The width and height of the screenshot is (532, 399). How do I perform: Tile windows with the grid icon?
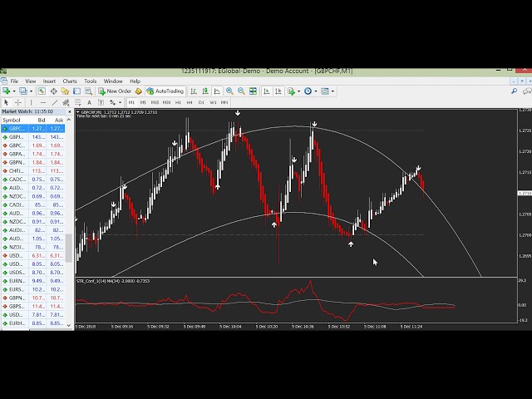[253, 91]
